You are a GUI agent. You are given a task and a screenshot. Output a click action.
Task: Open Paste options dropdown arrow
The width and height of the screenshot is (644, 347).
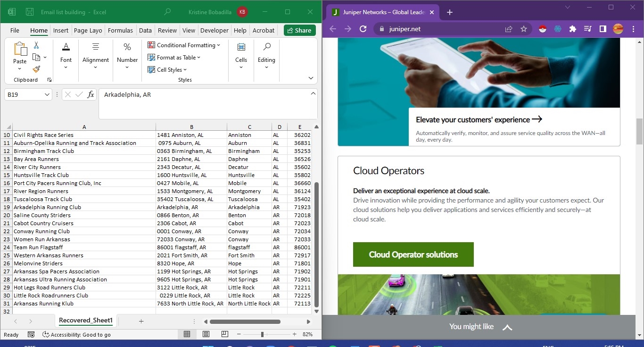(x=20, y=68)
